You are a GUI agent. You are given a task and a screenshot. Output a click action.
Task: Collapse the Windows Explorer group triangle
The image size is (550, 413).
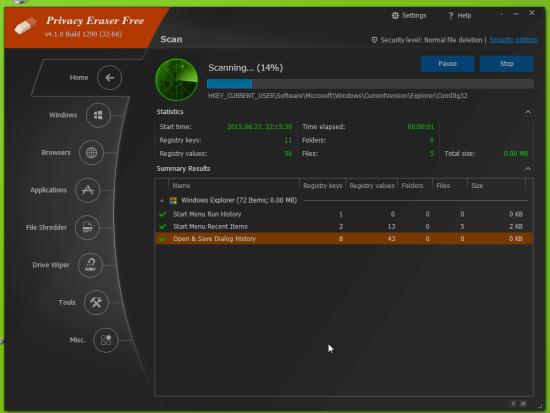click(162, 201)
